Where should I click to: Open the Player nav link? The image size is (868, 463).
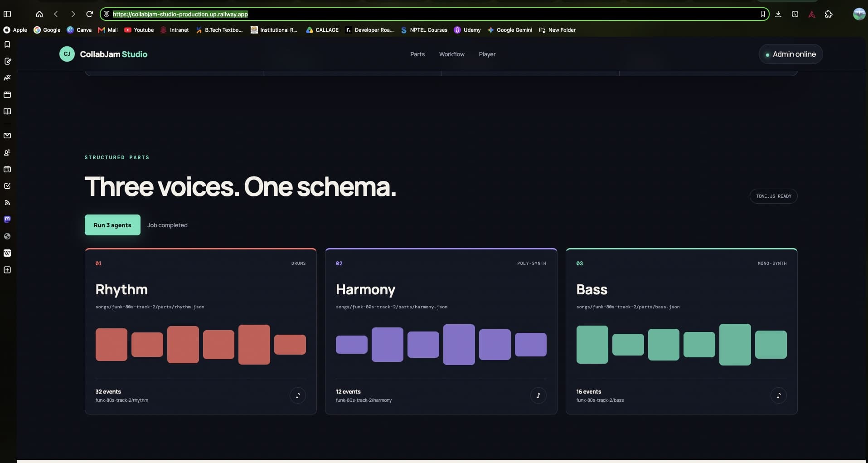[x=487, y=54]
